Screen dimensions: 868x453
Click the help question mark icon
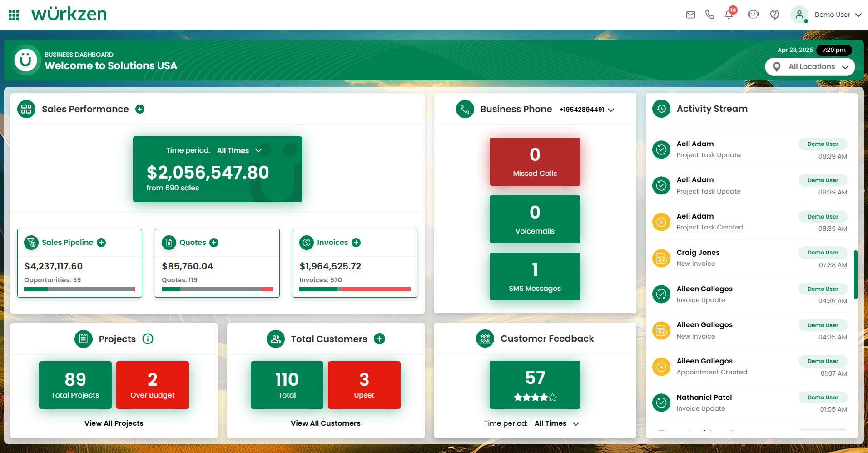click(x=774, y=15)
